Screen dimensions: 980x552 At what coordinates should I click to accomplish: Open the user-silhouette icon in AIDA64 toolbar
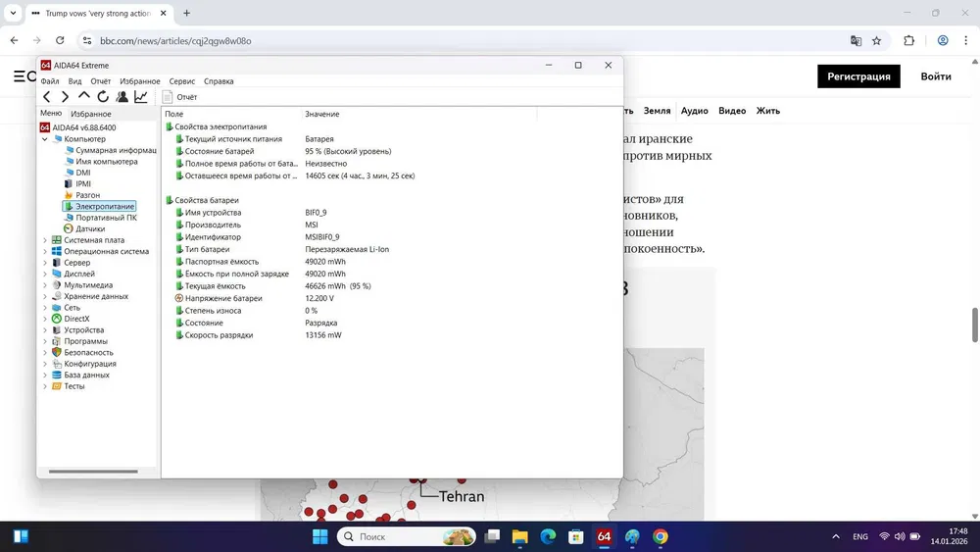(122, 97)
